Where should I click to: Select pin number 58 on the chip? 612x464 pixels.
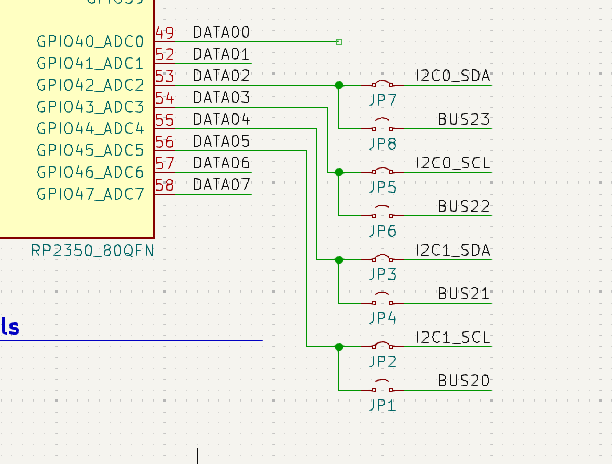pos(165,185)
